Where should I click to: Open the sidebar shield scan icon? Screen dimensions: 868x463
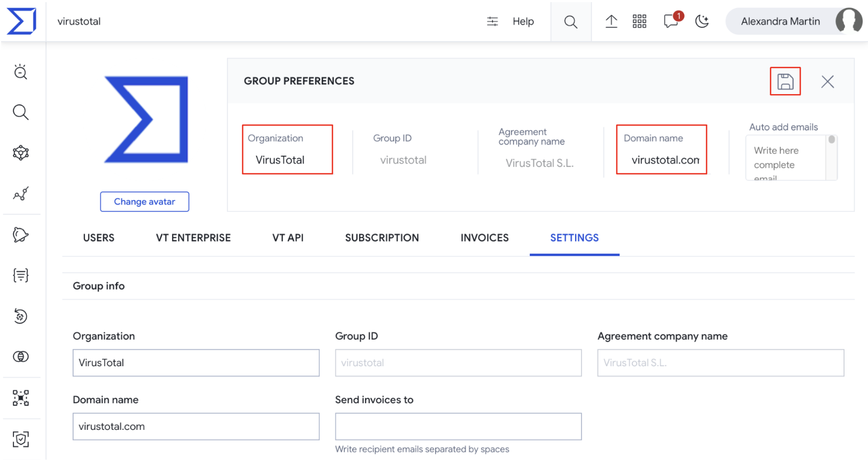(x=21, y=439)
